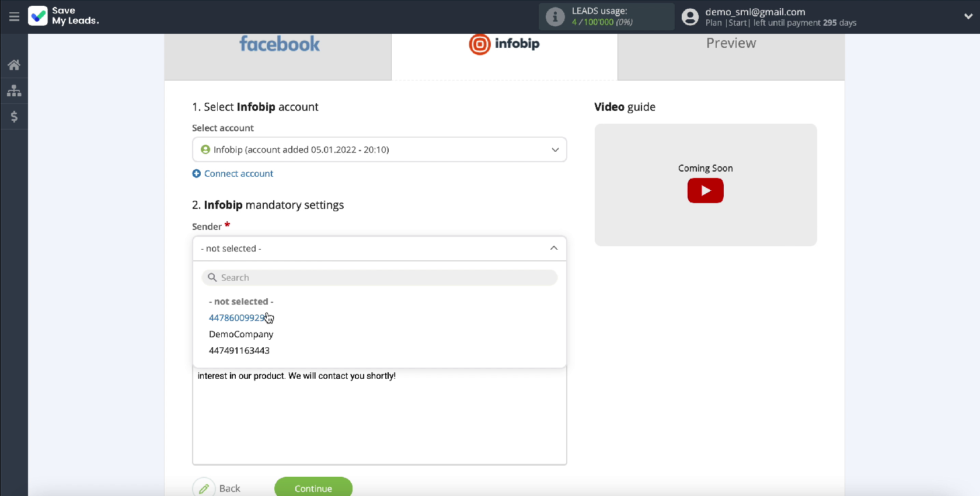980x496 pixels.
Task: Click the search magnifier icon in dropdown
Action: 212,278
